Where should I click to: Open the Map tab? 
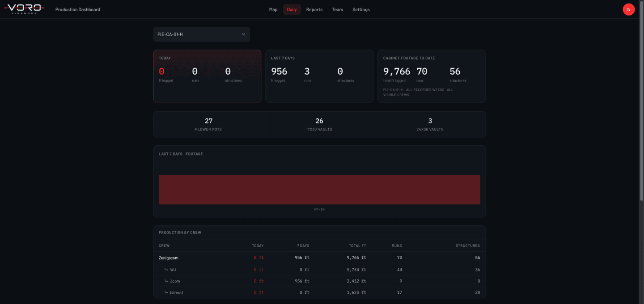(273, 9)
